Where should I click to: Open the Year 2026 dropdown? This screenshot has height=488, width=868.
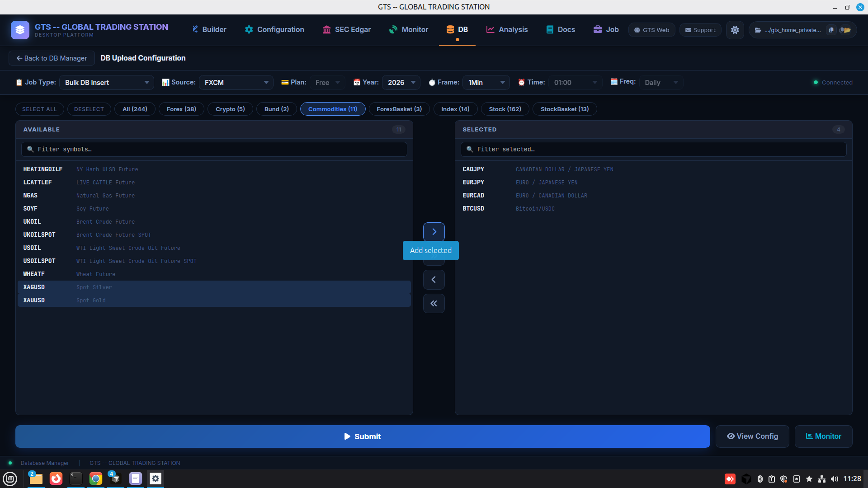401,83
